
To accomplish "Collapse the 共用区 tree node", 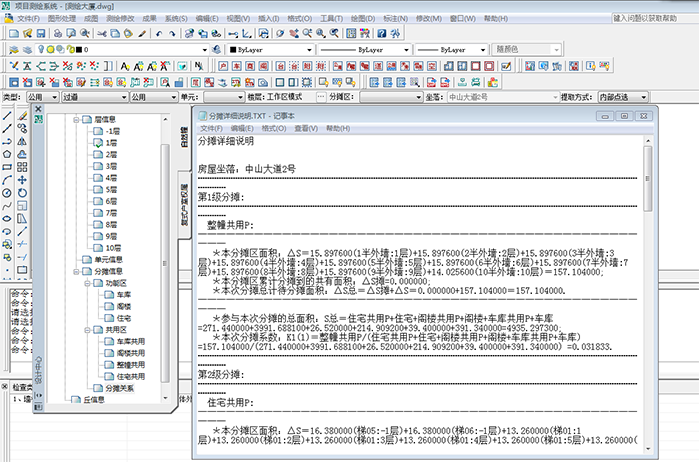I will (87, 330).
